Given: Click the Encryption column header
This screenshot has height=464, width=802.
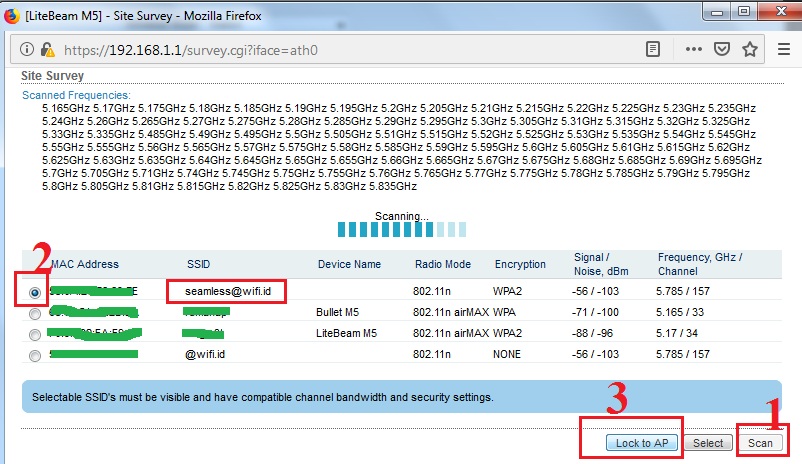Looking at the screenshot, I should pyautogui.click(x=520, y=264).
